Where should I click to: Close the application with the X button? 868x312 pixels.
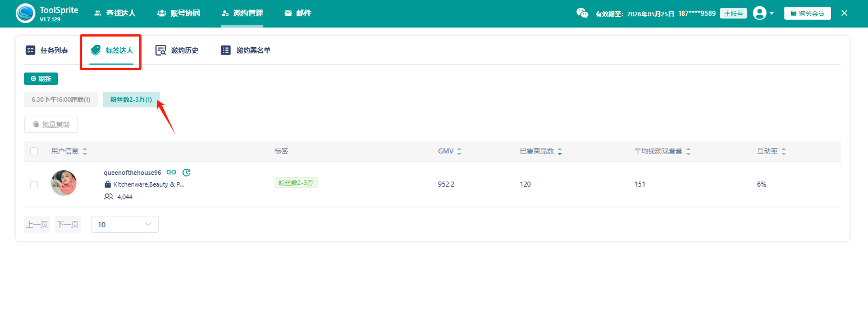tap(844, 13)
